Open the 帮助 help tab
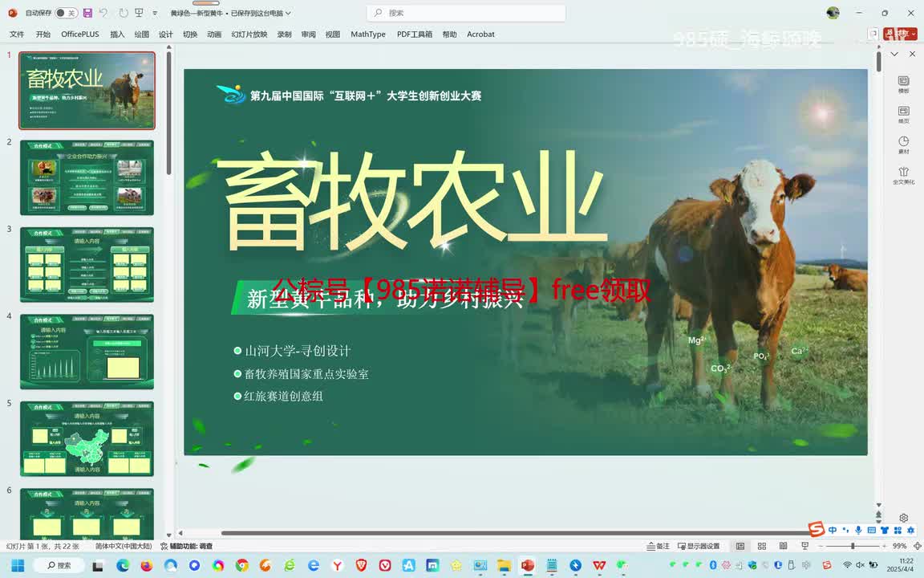This screenshot has height=578, width=924. click(449, 35)
